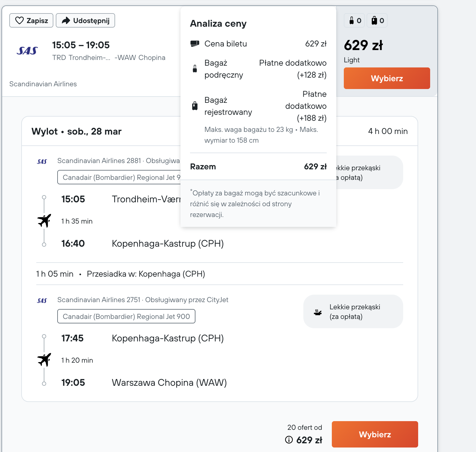Click the carry-on bag count badge
This screenshot has width=476, height=452.
coord(355,21)
